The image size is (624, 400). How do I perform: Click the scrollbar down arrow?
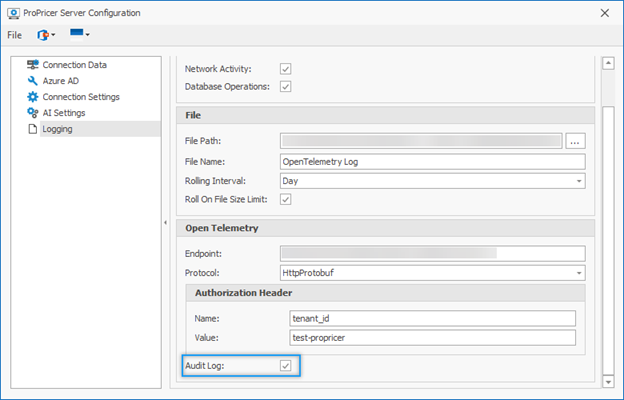click(608, 382)
